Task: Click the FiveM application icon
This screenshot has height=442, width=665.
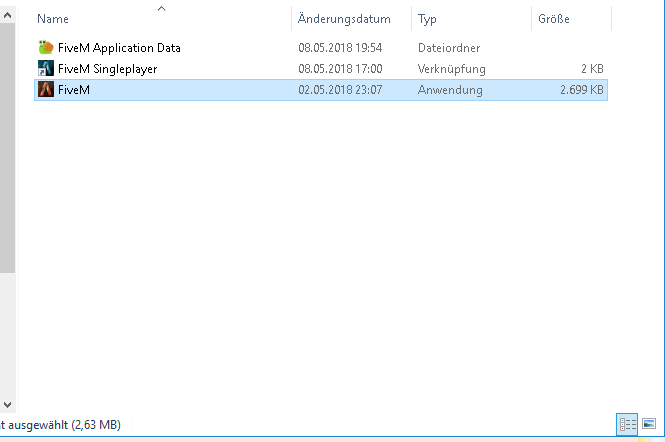Action: (46, 90)
